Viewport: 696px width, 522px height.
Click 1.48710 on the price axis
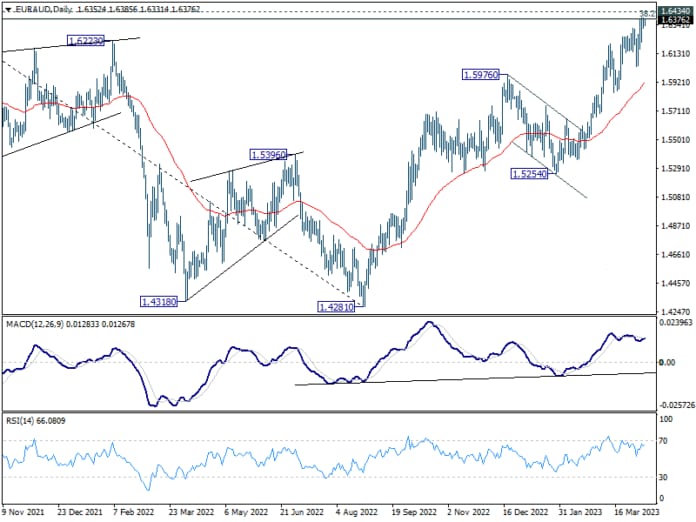[676, 226]
